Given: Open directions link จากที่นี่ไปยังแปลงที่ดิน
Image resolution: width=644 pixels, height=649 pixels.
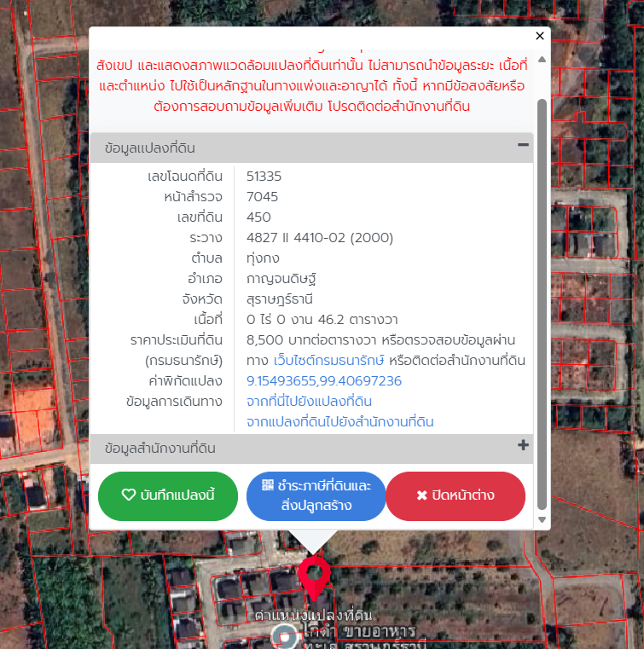Looking at the screenshot, I should (309, 401).
